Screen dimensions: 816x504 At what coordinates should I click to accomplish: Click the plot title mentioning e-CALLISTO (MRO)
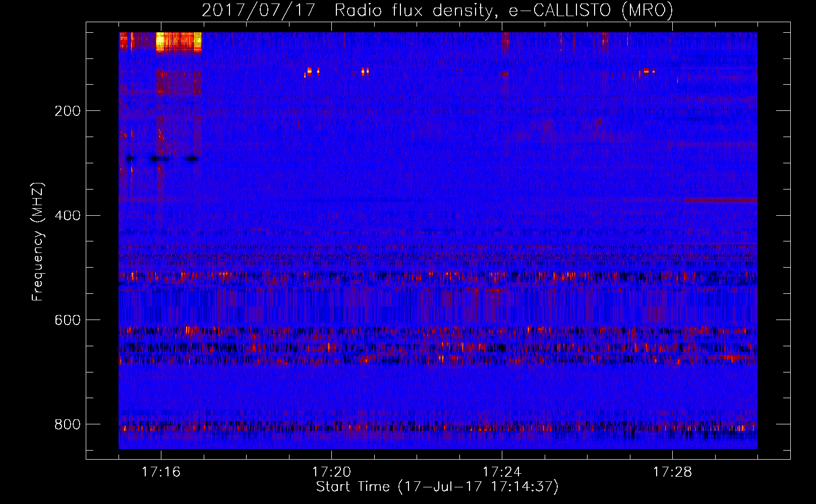tap(437, 10)
